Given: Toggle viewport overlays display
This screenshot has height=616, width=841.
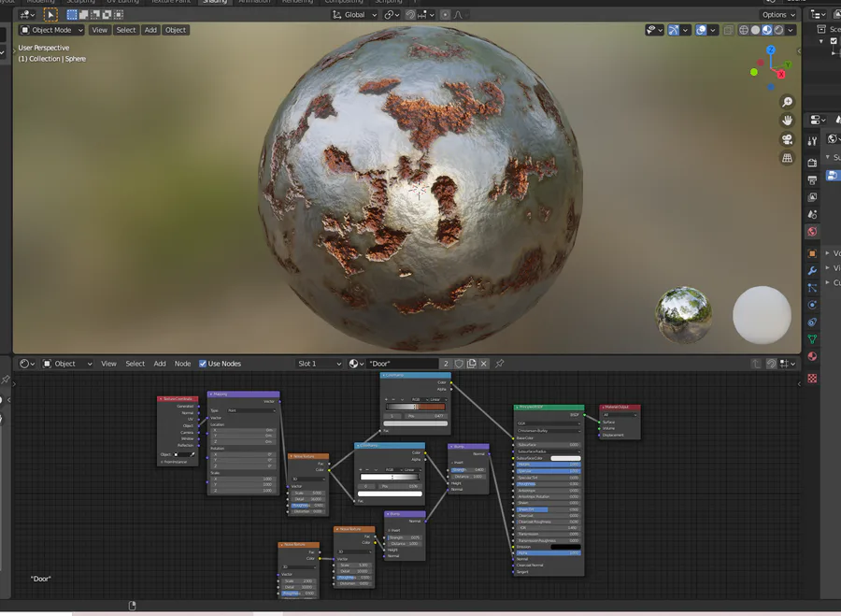Looking at the screenshot, I should coord(701,30).
